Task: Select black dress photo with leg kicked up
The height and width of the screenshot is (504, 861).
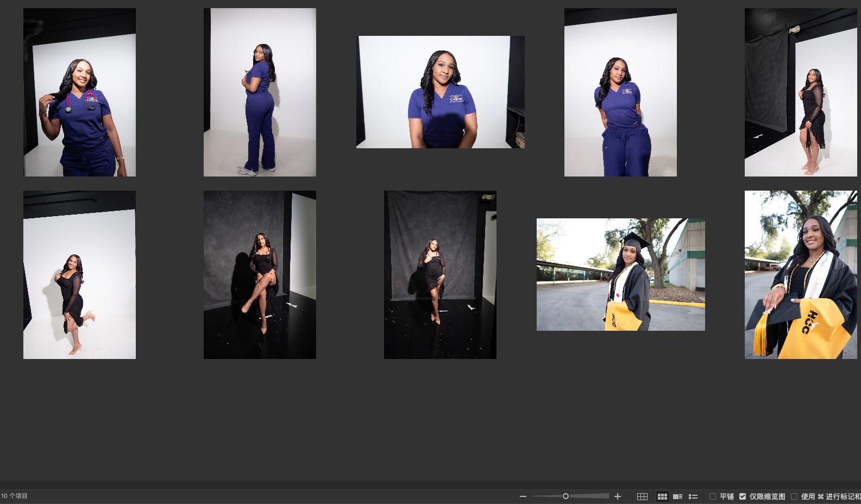Action: pyautogui.click(x=79, y=275)
